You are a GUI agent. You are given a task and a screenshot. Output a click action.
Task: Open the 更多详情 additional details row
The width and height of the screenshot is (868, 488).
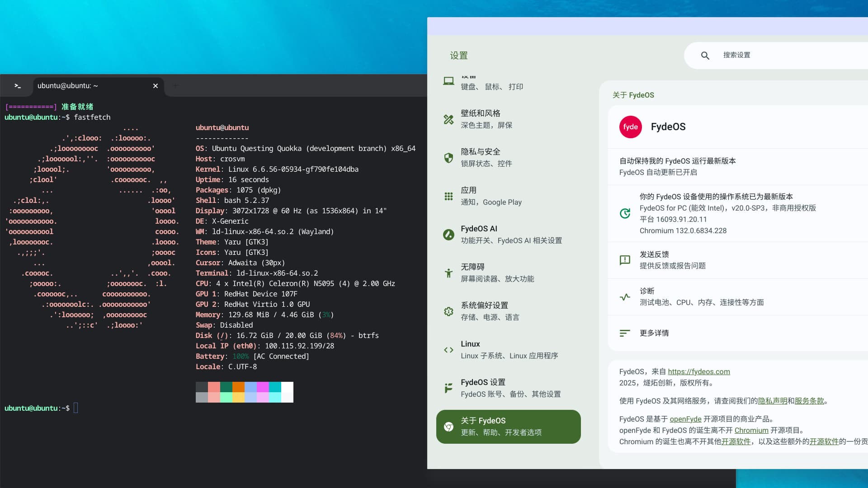tap(654, 333)
